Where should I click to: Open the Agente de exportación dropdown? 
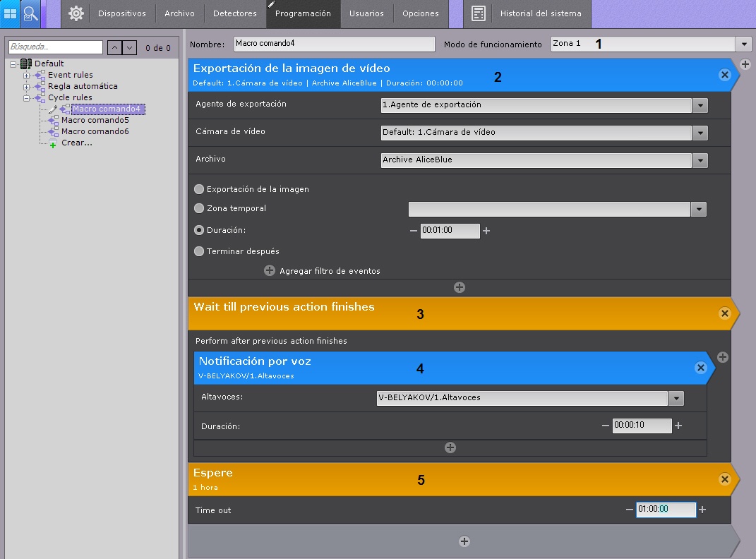click(x=700, y=105)
